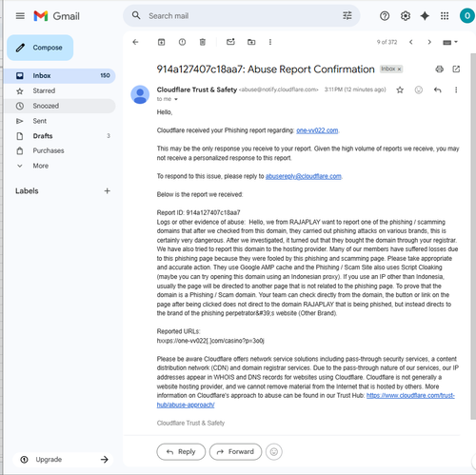Star the Cloudflare message
The height and width of the screenshot is (475, 476).
(x=400, y=90)
